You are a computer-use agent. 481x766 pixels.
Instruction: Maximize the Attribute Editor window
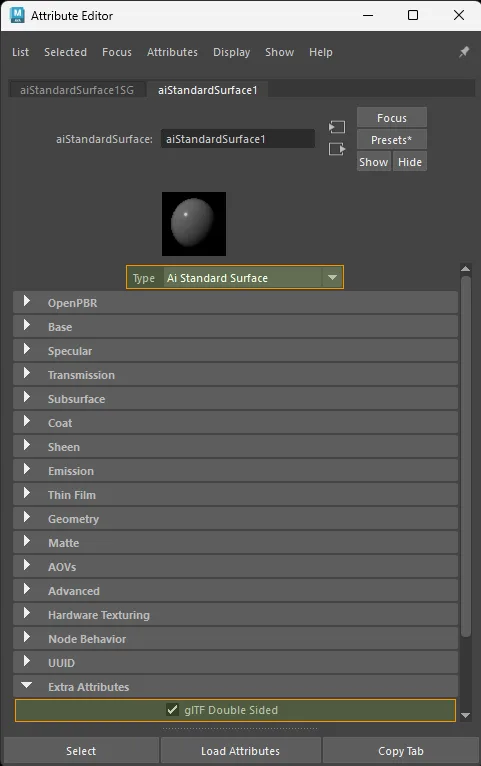point(413,15)
